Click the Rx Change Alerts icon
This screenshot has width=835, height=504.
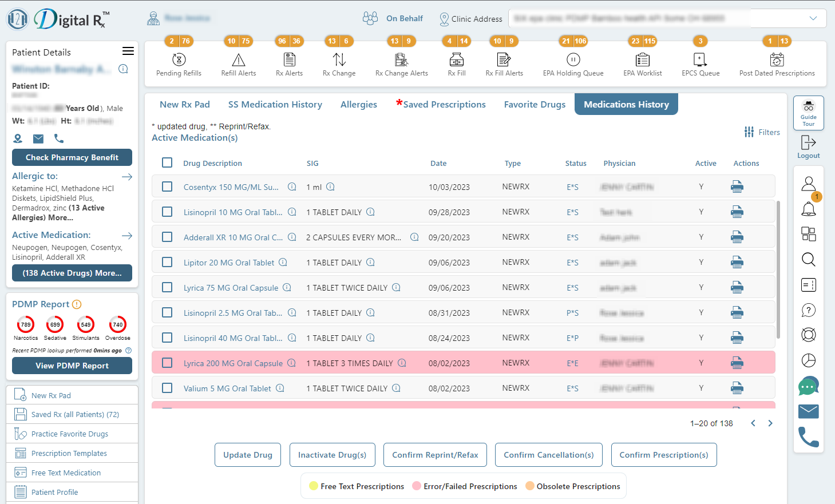point(401,59)
